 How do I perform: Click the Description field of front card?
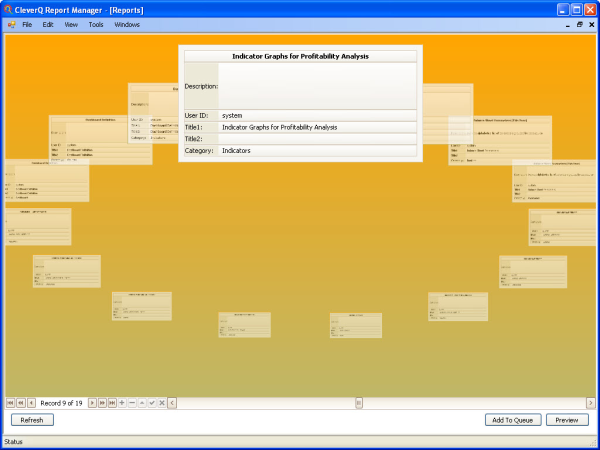tap(317, 86)
